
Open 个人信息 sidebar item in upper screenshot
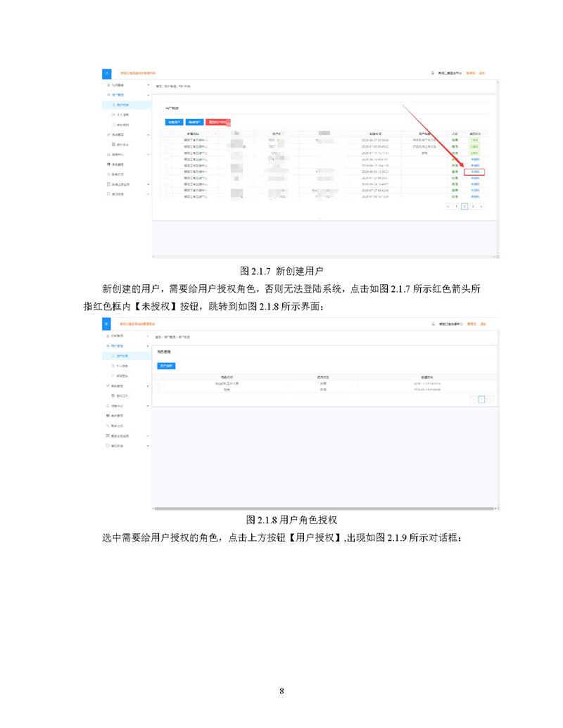(x=121, y=114)
